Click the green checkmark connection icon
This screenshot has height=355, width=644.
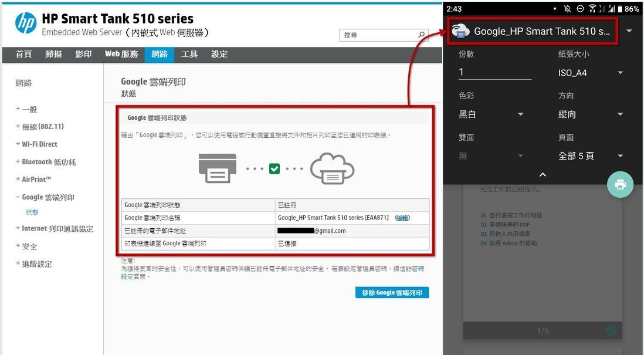pyautogui.click(x=274, y=168)
